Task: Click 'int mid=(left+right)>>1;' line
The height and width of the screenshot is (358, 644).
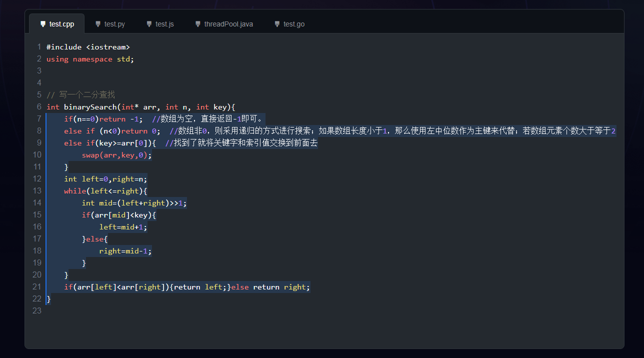Action: [134, 203]
